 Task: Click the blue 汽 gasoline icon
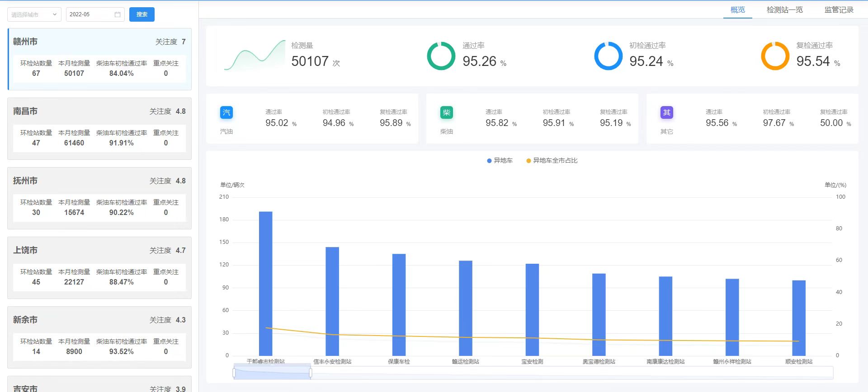(x=226, y=112)
